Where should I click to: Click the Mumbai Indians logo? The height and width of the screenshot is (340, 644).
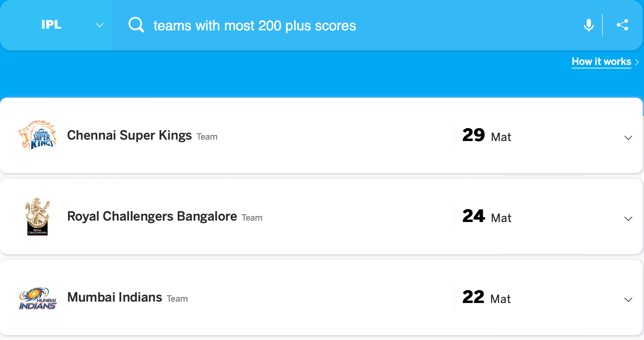(37, 298)
